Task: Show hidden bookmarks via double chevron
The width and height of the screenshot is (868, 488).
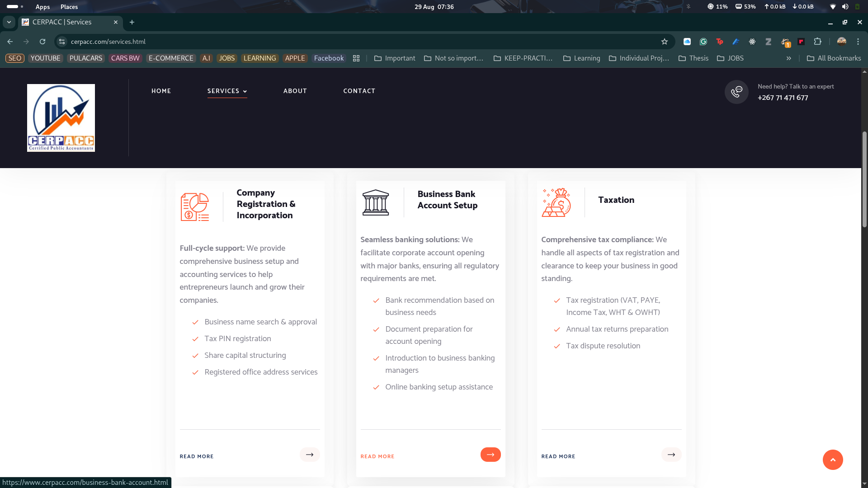Action: (789, 58)
